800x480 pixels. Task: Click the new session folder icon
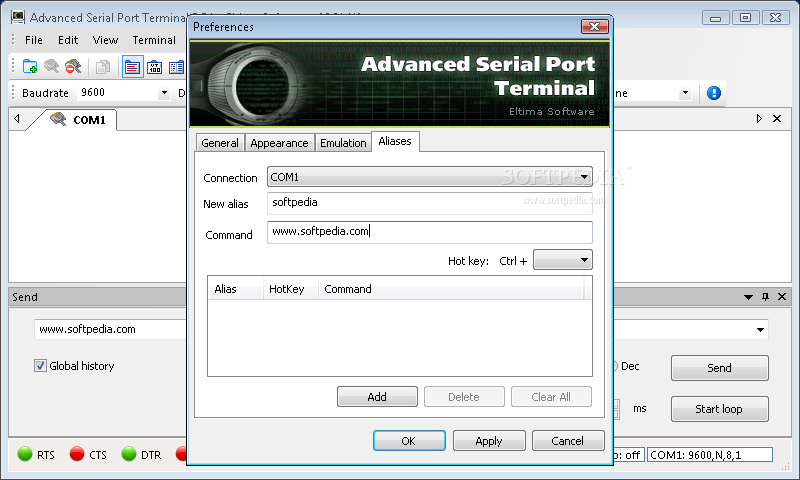(x=30, y=66)
